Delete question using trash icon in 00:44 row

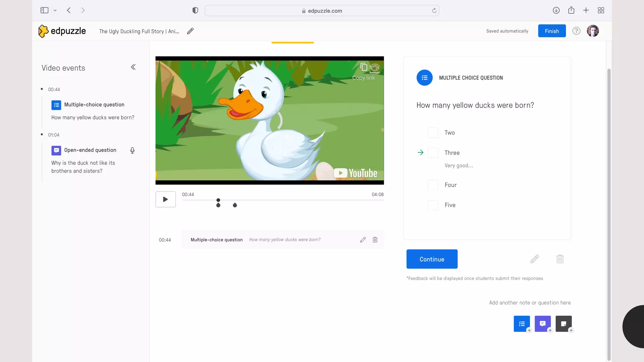coord(375,240)
